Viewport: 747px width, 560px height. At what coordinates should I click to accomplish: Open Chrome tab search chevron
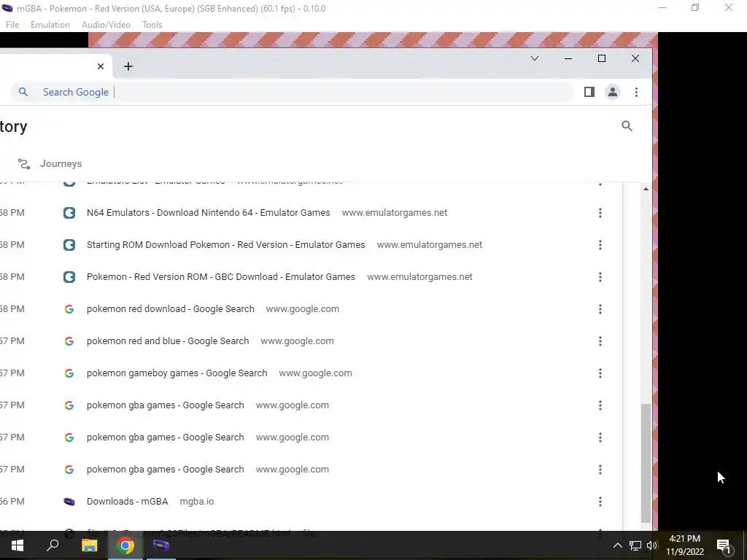(x=535, y=58)
